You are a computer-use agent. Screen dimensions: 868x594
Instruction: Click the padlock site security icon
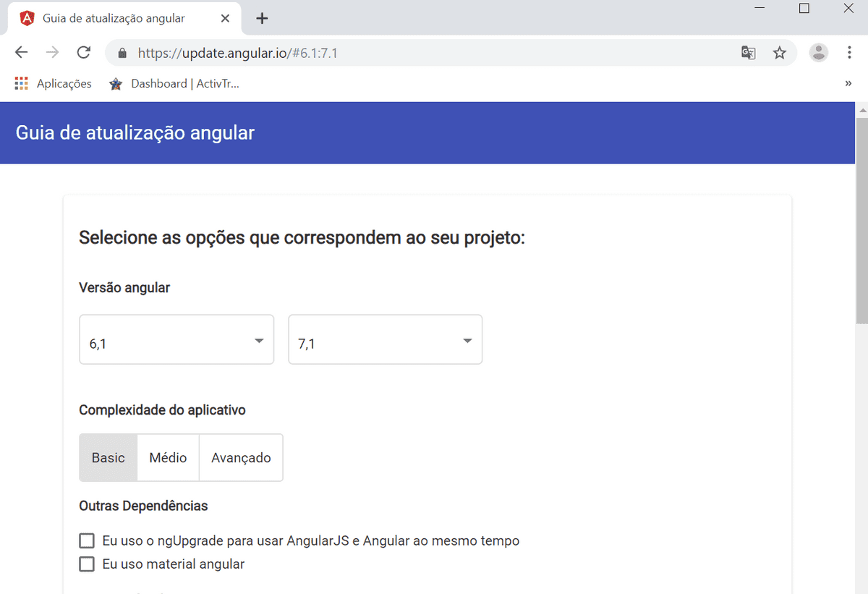pyautogui.click(x=122, y=53)
